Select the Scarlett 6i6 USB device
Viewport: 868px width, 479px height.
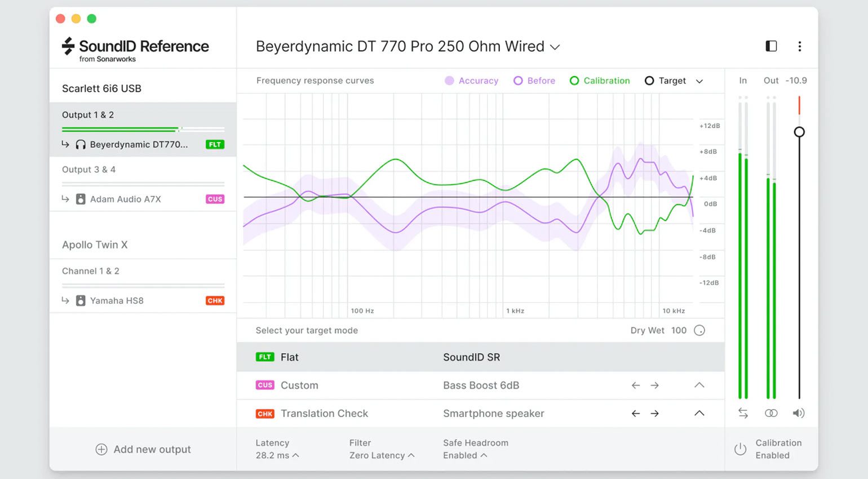coord(101,88)
